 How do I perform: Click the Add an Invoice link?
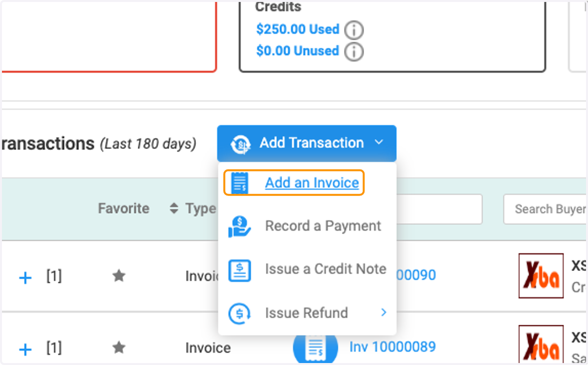(312, 183)
